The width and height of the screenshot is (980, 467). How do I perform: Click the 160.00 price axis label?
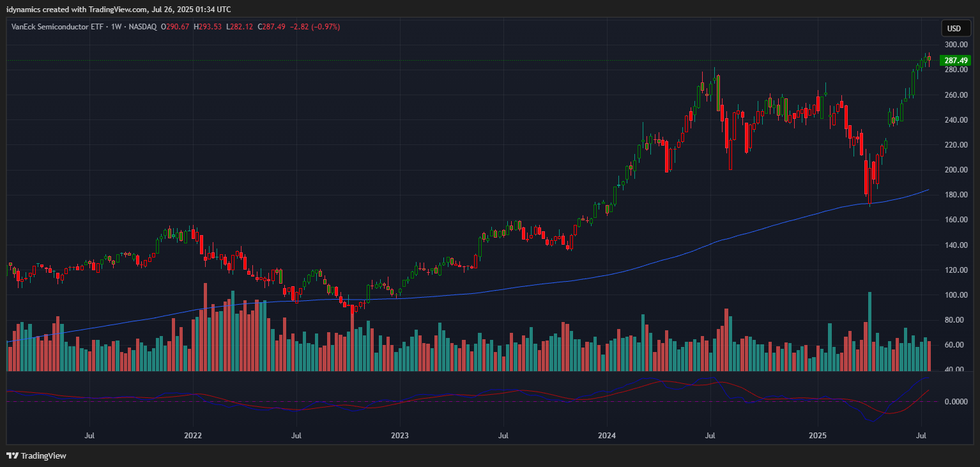pos(956,220)
